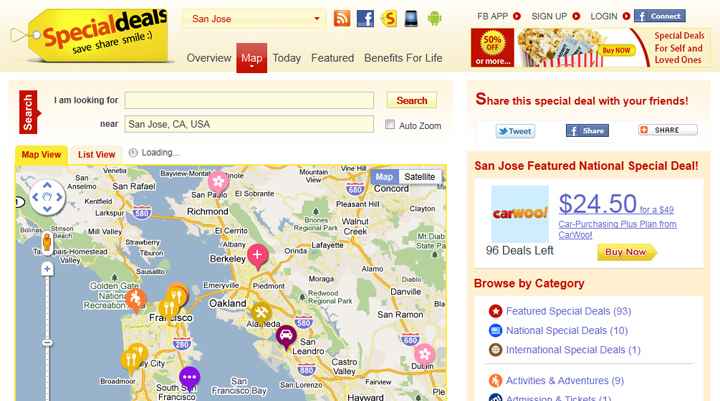The image size is (720, 401).
Task: Switch to List View tab
Action: pos(96,155)
